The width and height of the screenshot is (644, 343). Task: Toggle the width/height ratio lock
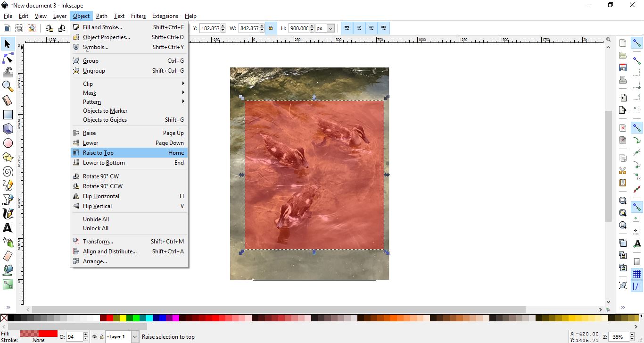click(271, 28)
